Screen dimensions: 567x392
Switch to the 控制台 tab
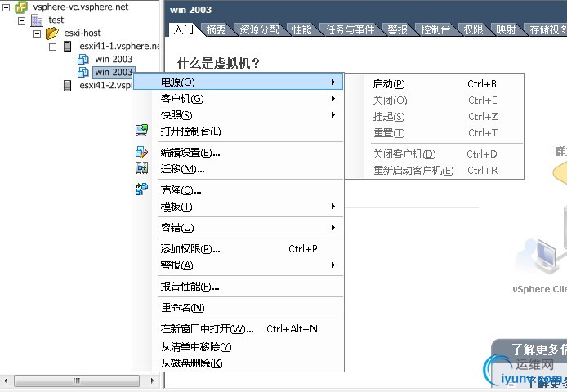tap(435, 29)
